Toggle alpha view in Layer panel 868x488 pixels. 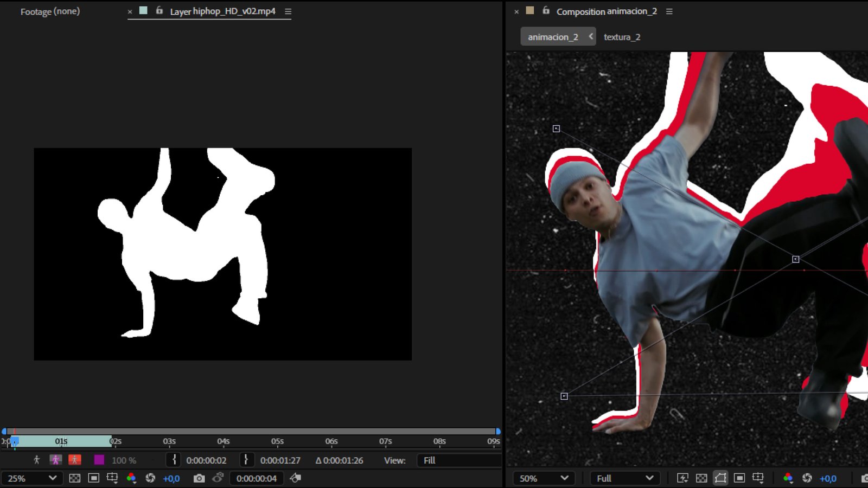(36, 460)
